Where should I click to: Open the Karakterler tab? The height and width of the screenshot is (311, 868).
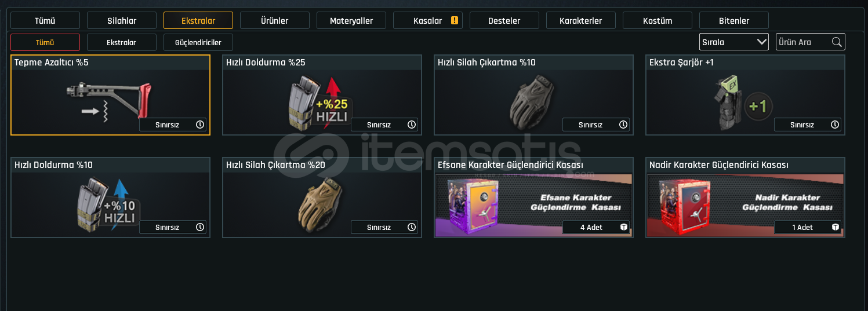pyautogui.click(x=581, y=20)
